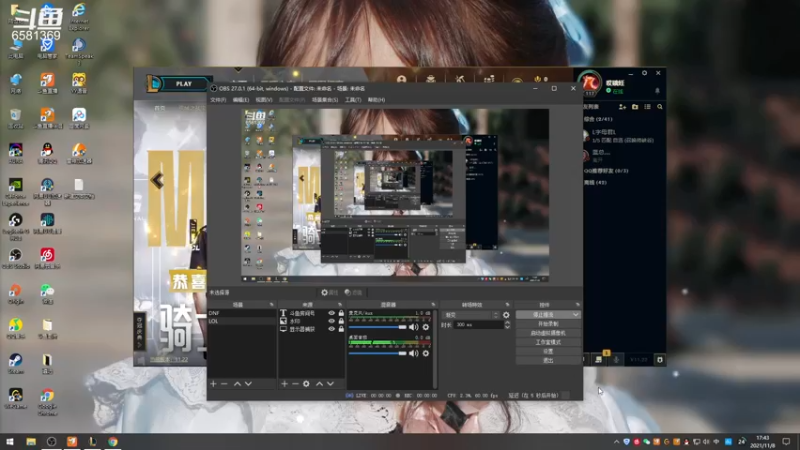Open the transition properties gear
Screen dimensions: 800x450
click(506, 315)
